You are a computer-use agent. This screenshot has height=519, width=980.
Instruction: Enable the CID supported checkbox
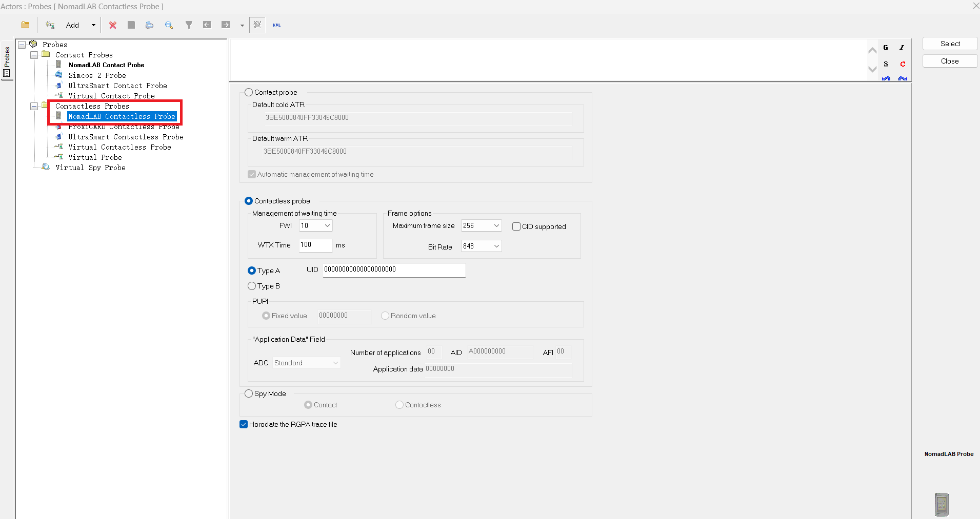[x=516, y=226]
